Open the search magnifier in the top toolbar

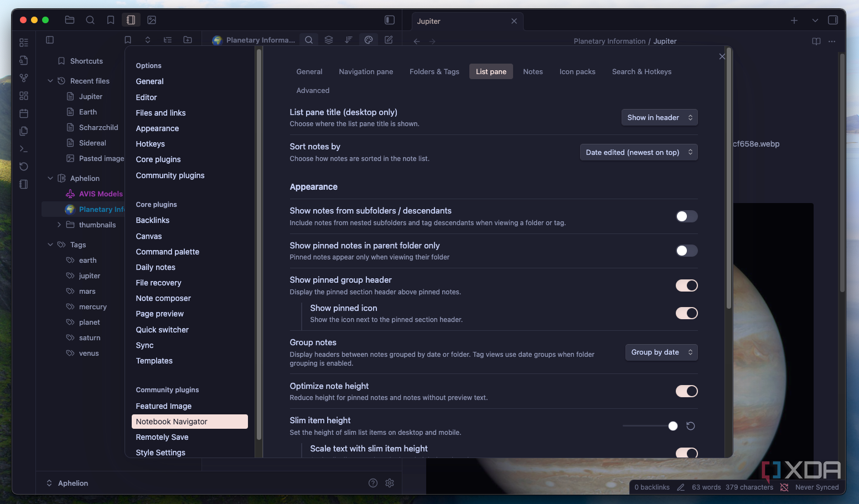point(90,20)
